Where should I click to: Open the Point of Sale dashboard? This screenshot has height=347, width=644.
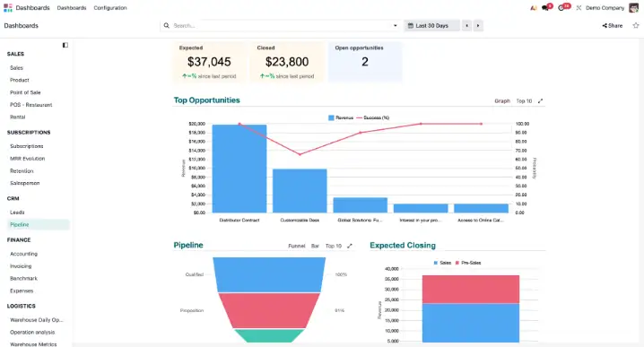(x=25, y=92)
